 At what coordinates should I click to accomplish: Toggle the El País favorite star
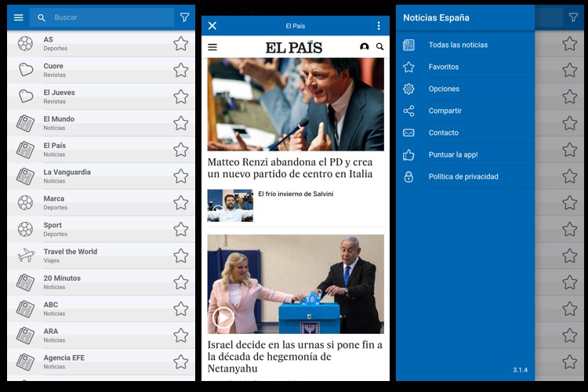(x=181, y=150)
